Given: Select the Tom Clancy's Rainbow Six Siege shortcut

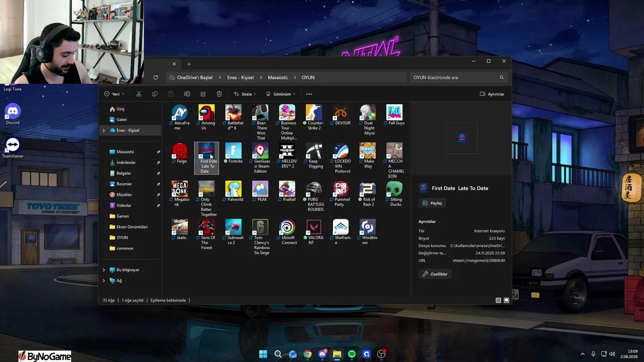Looking at the screenshot, I should [260, 237].
